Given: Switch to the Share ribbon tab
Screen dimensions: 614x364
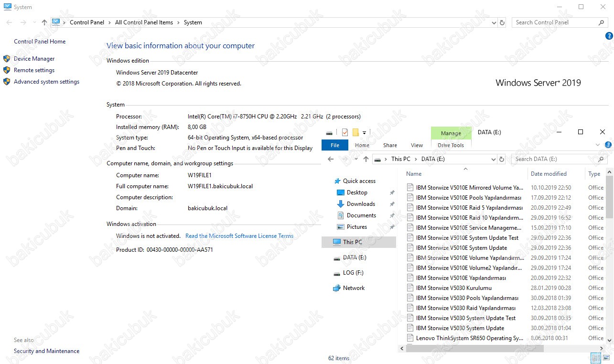Looking at the screenshot, I should pos(390,145).
